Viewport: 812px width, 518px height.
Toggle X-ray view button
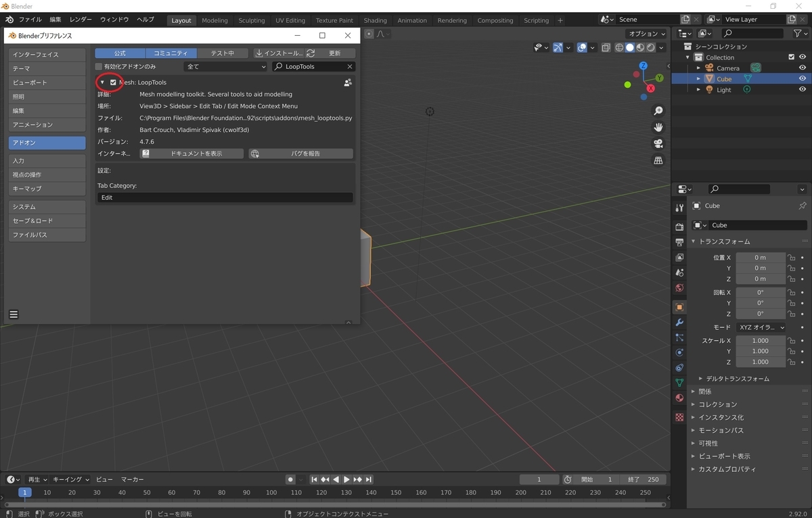[606, 47]
